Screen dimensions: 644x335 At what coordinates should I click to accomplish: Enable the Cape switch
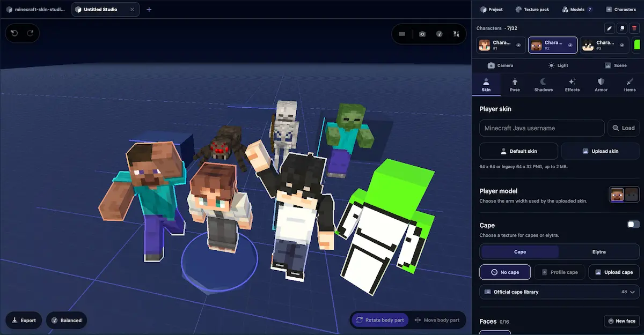point(633,225)
